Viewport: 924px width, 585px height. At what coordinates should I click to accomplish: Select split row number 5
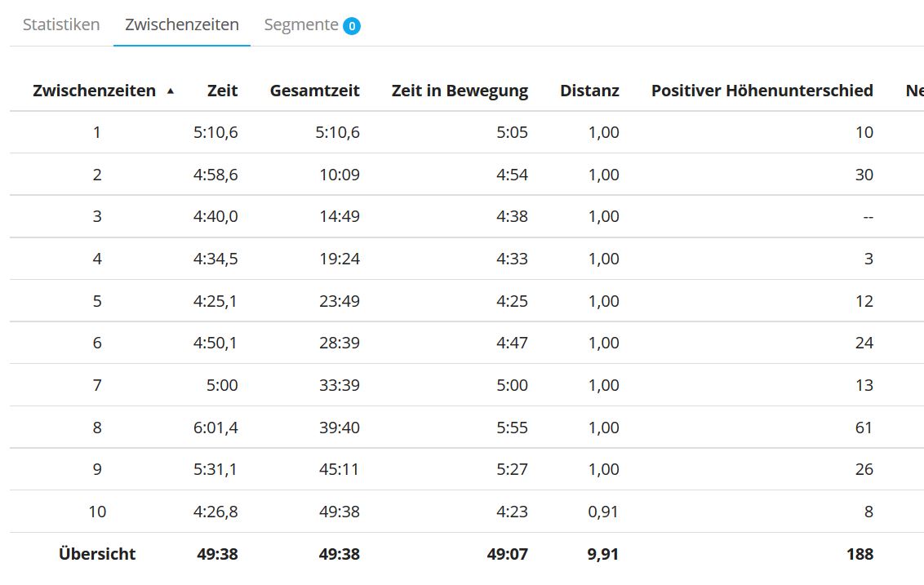97,301
